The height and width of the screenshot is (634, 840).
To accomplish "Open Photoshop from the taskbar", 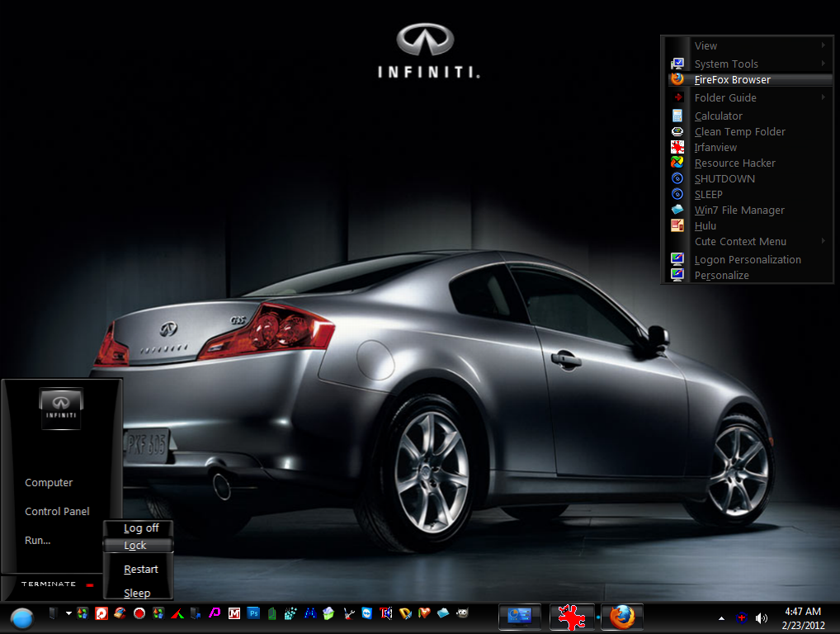I will pyautogui.click(x=253, y=613).
